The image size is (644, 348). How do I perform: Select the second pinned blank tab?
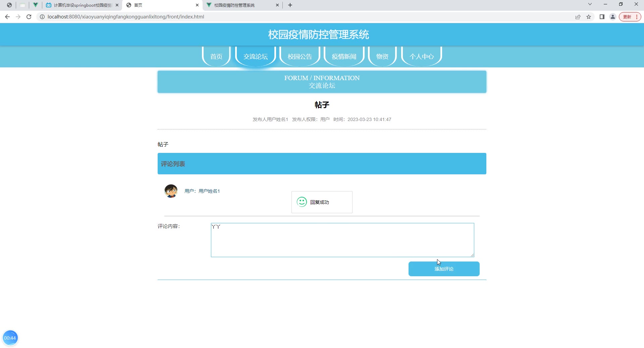click(22, 5)
